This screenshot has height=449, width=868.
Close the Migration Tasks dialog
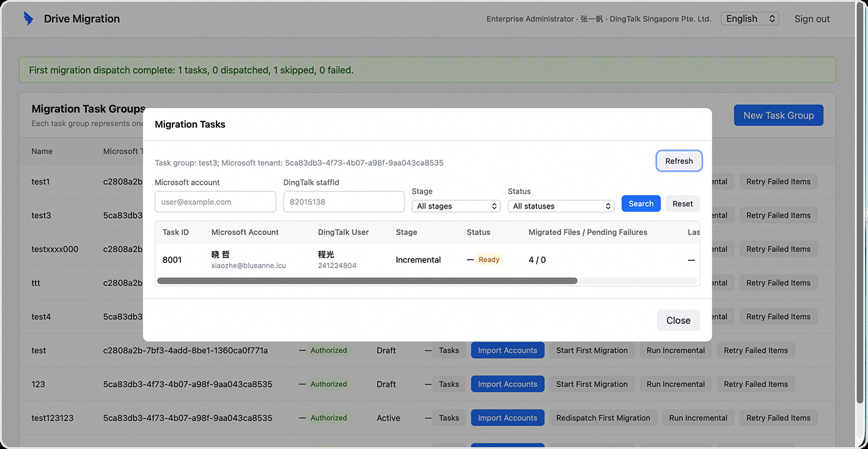(x=678, y=320)
